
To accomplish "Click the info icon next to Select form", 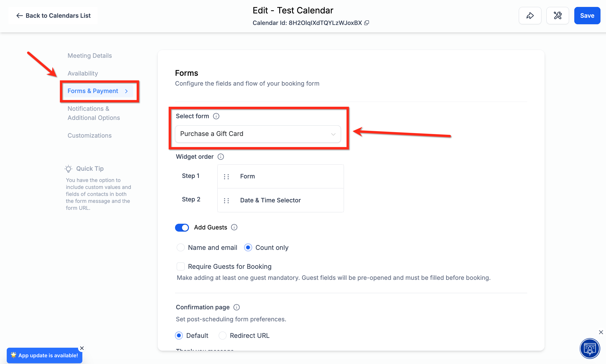I will coord(216,116).
